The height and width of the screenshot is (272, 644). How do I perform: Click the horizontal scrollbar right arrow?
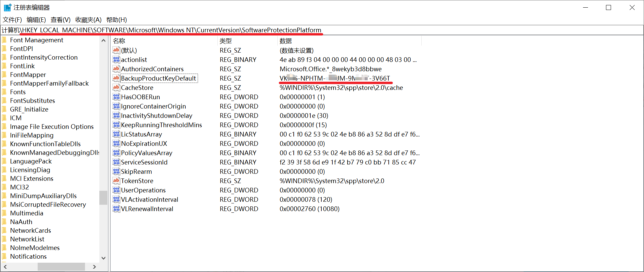click(x=94, y=267)
